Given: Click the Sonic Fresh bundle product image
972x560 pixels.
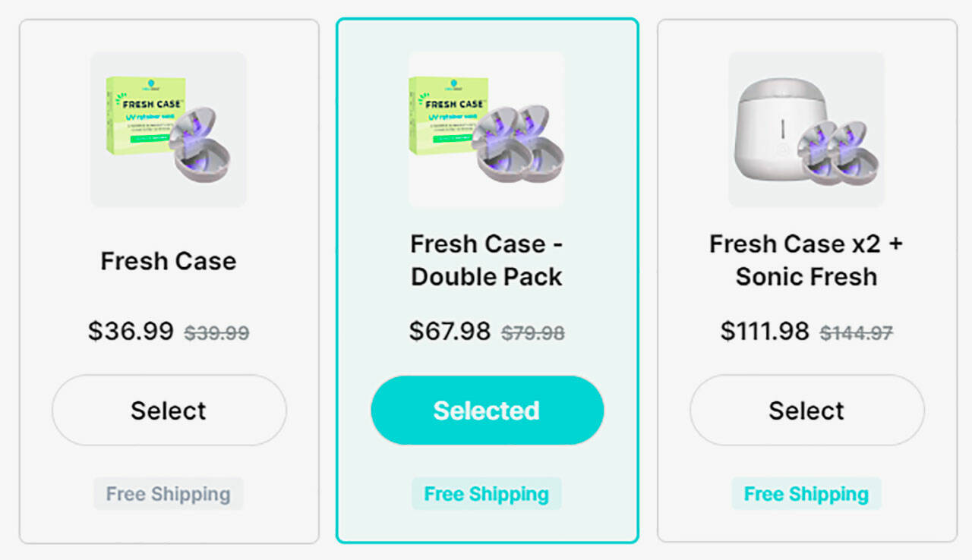Looking at the screenshot, I should [x=806, y=129].
